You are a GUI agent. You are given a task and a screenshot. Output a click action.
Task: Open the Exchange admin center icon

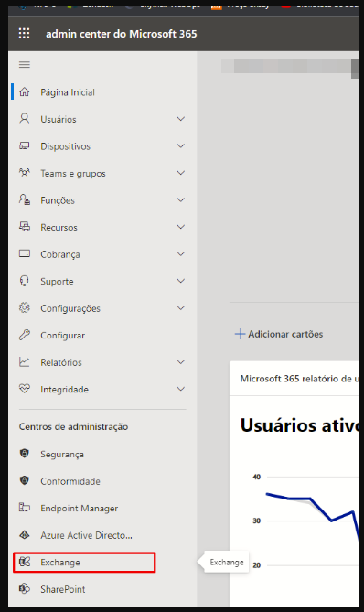tap(25, 562)
